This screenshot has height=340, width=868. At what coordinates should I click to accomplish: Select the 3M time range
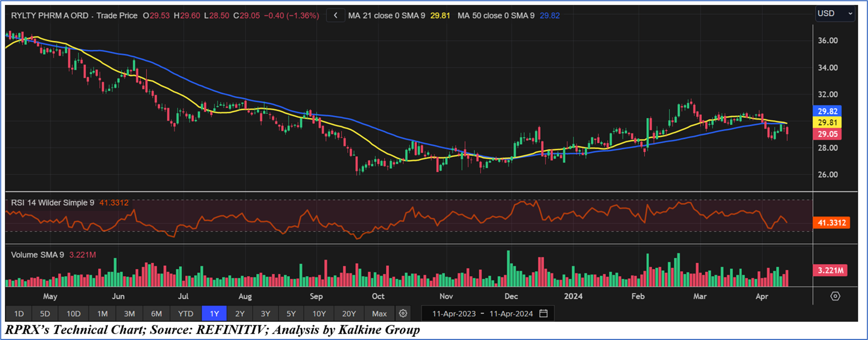click(130, 314)
